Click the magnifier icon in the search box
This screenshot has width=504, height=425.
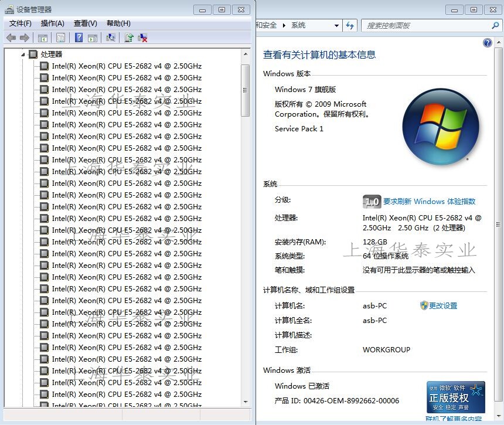(495, 25)
